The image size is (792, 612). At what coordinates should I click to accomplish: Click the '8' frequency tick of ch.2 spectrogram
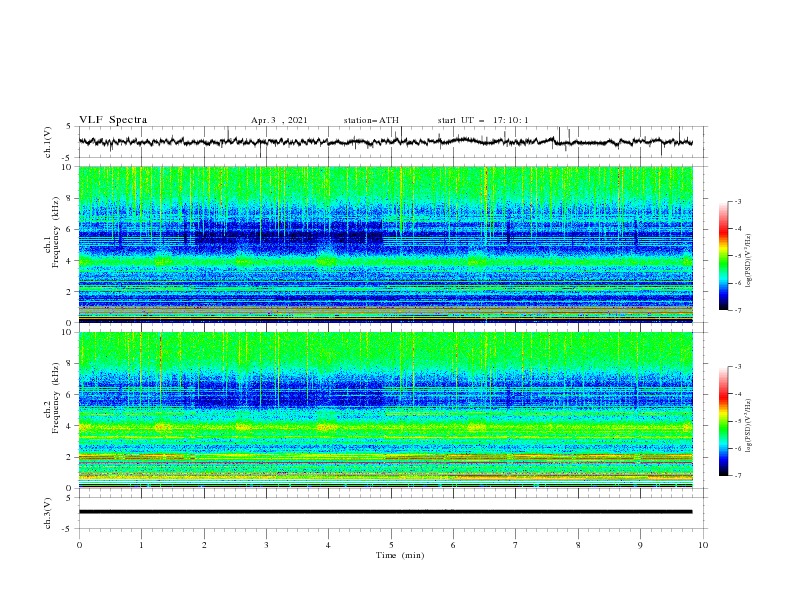(x=70, y=364)
